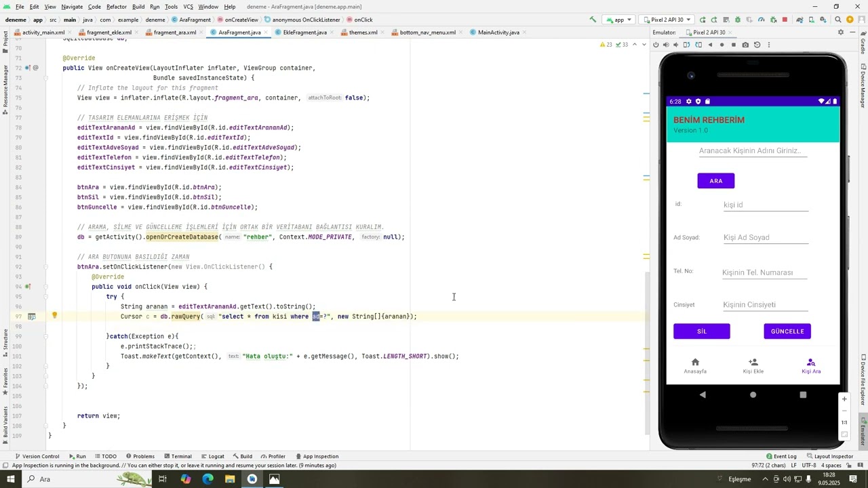Open the UTF-8 encoding selector
This screenshot has height=488, width=868.
(x=809, y=466)
